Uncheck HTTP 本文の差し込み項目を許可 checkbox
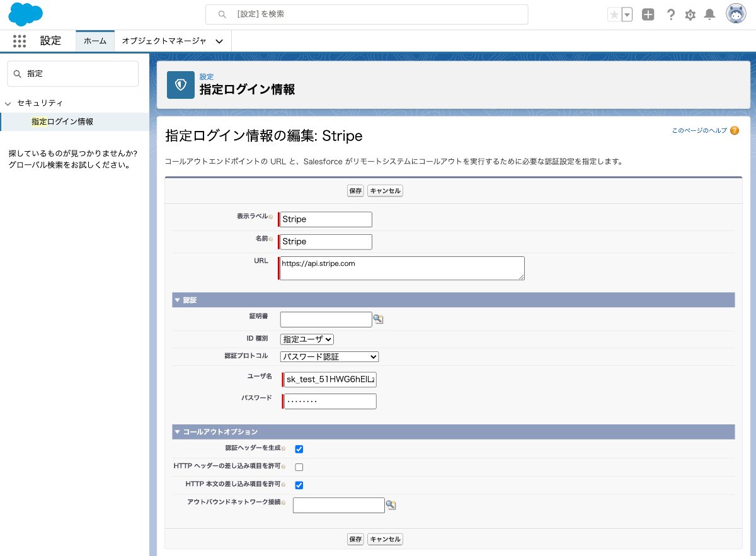This screenshot has height=556, width=756. click(299, 485)
